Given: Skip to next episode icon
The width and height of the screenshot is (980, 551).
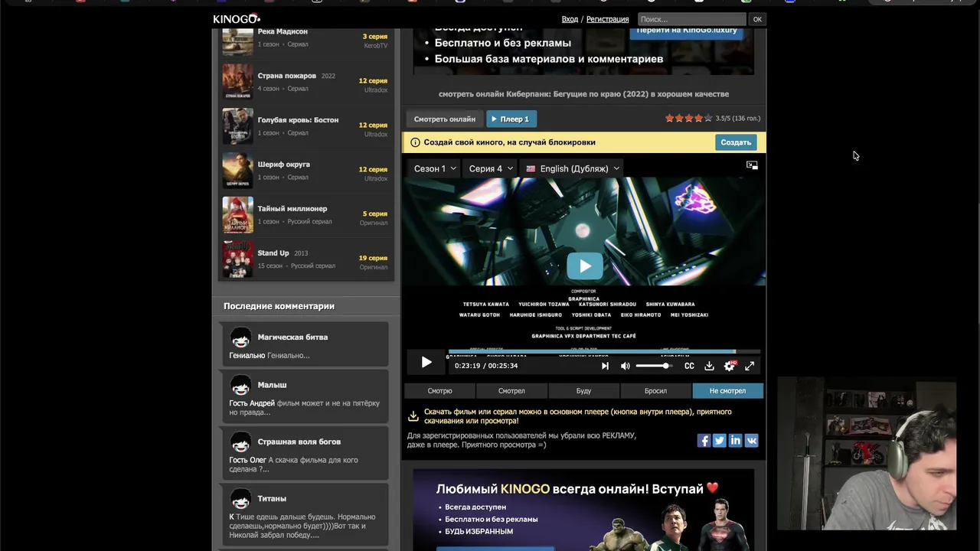Looking at the screenshot, I should pyautogui.click(x=605, y=366).
